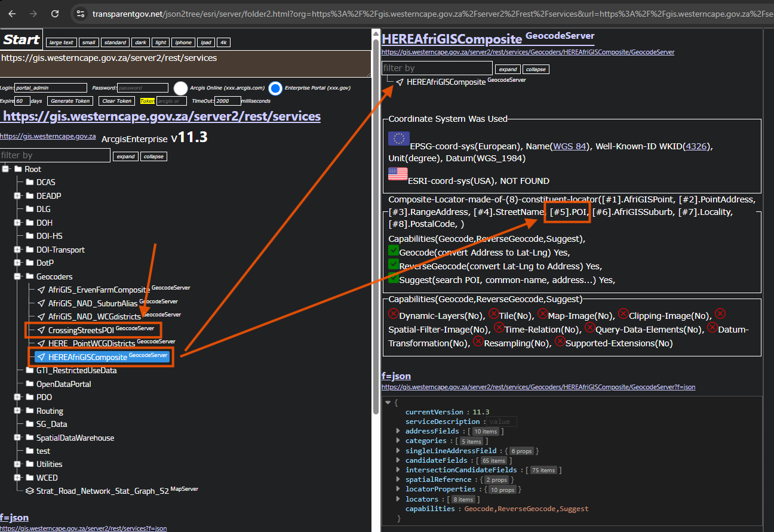
Task: Click the CrossingStreetsPOI geocoder arrow icon
Action: click(41, 330)
